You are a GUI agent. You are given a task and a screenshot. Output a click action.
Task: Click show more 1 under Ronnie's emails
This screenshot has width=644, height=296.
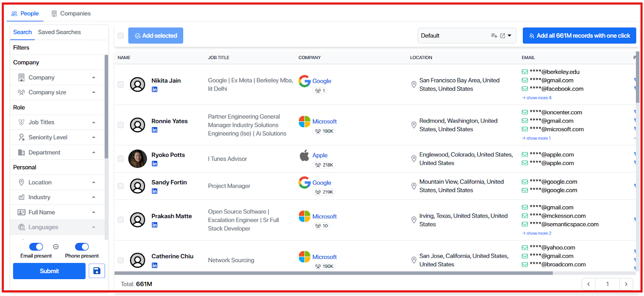coord(537,138)
